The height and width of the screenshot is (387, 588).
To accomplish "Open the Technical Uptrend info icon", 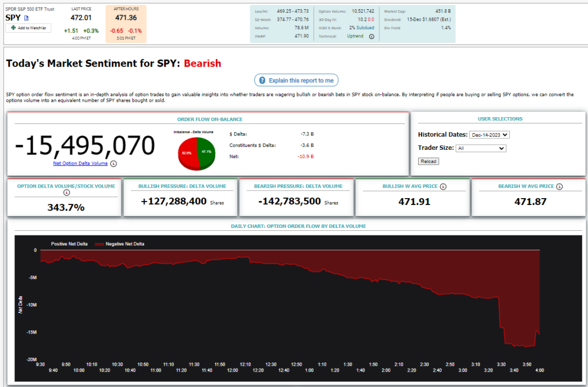I will pos(372,36).
